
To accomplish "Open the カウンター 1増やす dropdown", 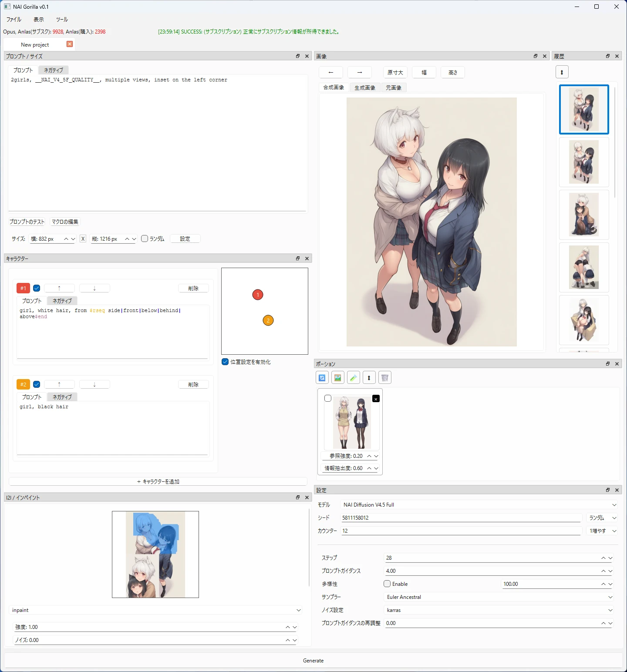I will tap(602, 531).
